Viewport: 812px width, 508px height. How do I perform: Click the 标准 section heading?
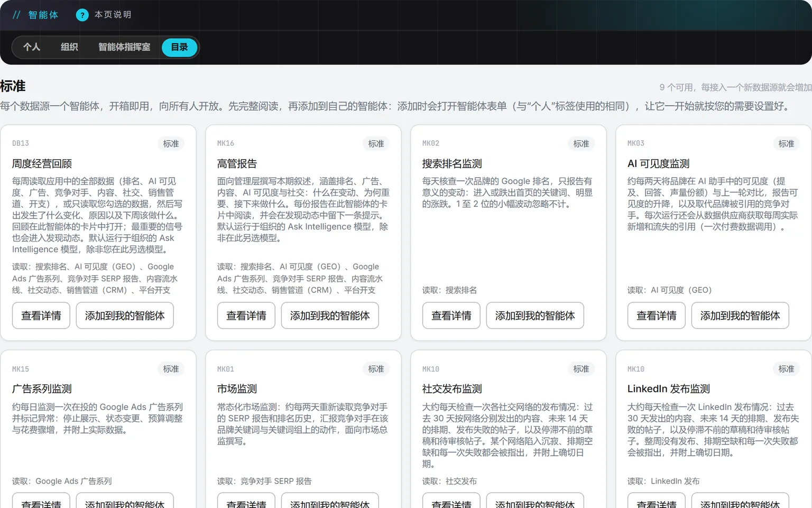13,86
